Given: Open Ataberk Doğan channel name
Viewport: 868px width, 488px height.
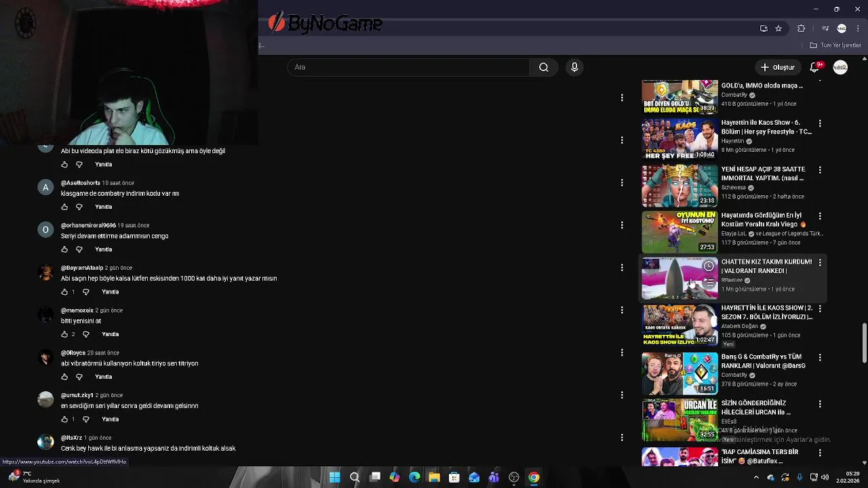Looking at the screenshot, I should click(x=740, y=326).
